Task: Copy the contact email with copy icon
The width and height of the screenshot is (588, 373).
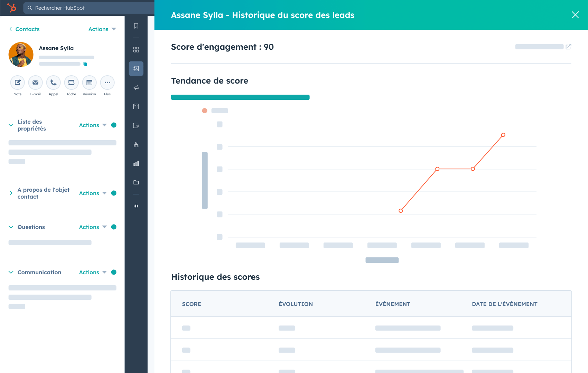Action: point(85,64)
